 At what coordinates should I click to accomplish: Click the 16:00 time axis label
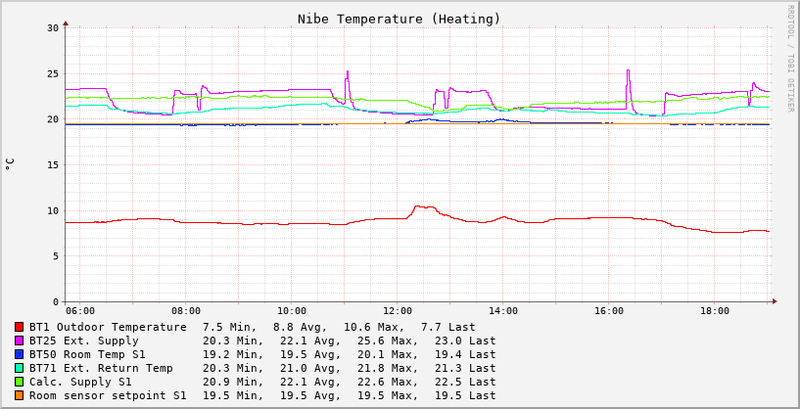[608, 311]
